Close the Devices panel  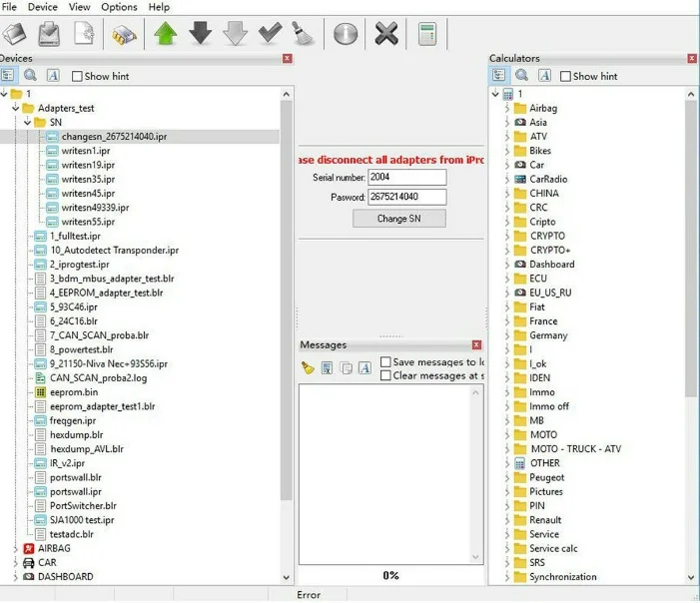[x=288, y=59]
